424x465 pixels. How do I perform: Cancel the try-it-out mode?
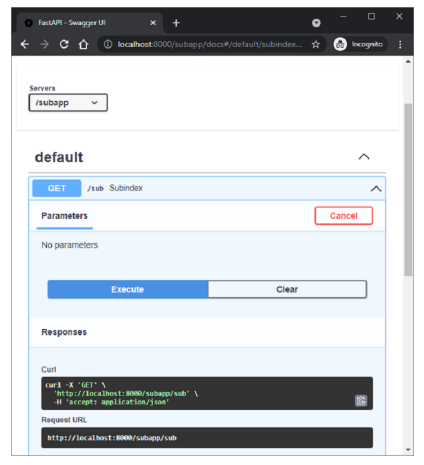tap(344, 216)
